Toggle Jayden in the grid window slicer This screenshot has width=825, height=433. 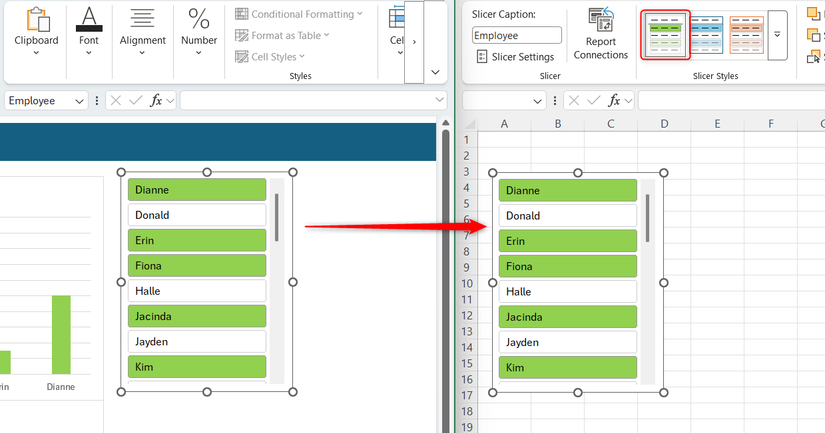[568, 342]
